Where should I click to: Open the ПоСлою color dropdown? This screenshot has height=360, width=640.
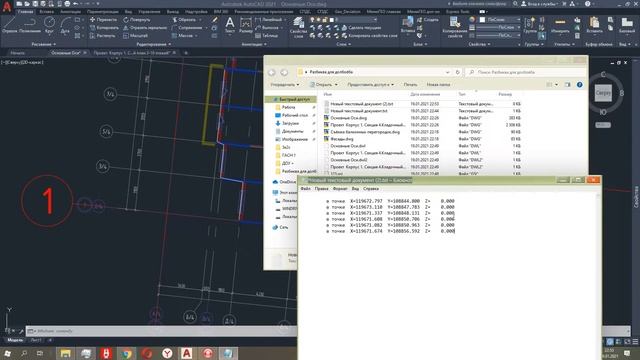point(500,20)
